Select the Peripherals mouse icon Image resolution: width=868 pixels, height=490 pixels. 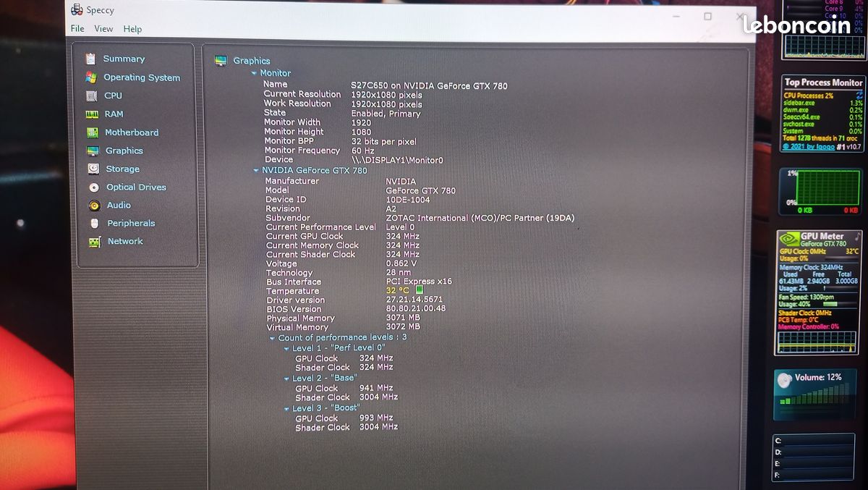95,224
